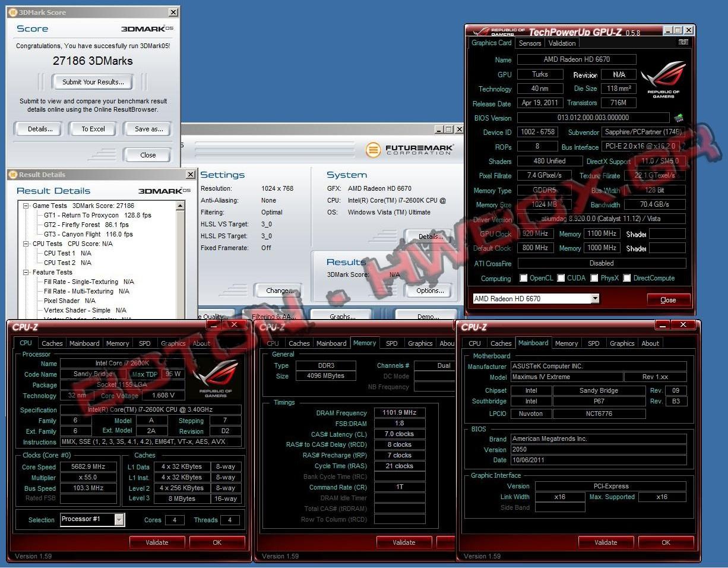Click DRAM Frequency value '1101.9 MHz'
This screenshot has height=568, width=728.
pyautogui.click(x=400, y=413)
